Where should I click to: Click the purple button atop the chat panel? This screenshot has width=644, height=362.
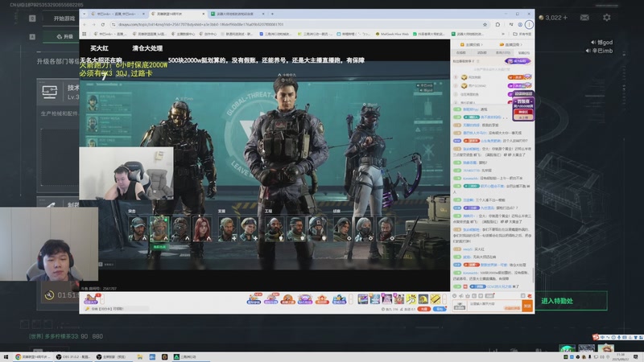point(518,61)
